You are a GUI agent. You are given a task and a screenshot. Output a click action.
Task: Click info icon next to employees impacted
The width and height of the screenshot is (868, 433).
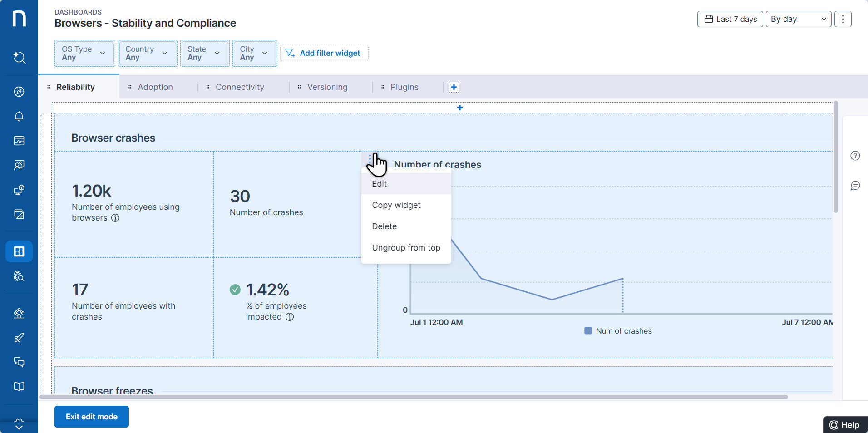pyautogui.click(x=290, y=317)
